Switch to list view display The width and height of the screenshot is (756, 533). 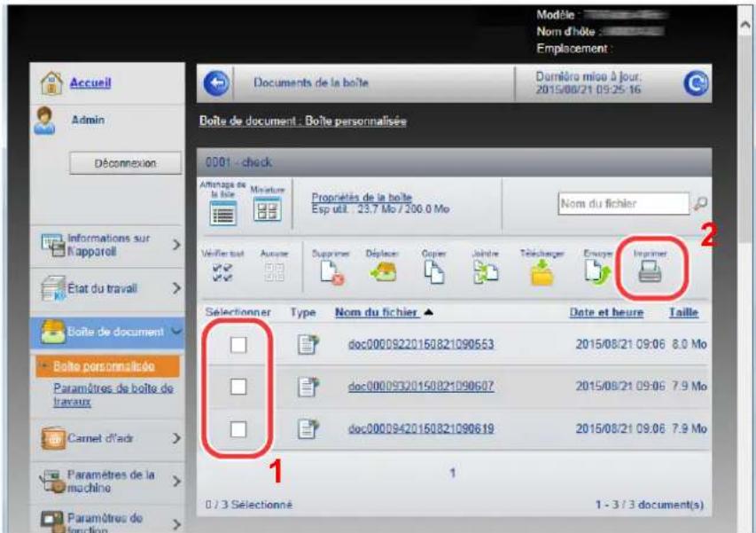coord(222,213)
